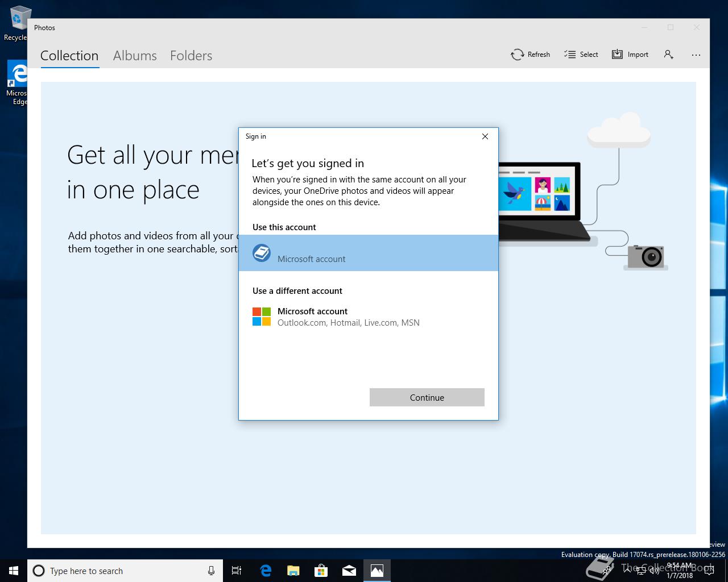Click the "Use this account" label

pyautogui.click(x=284, y=227)
